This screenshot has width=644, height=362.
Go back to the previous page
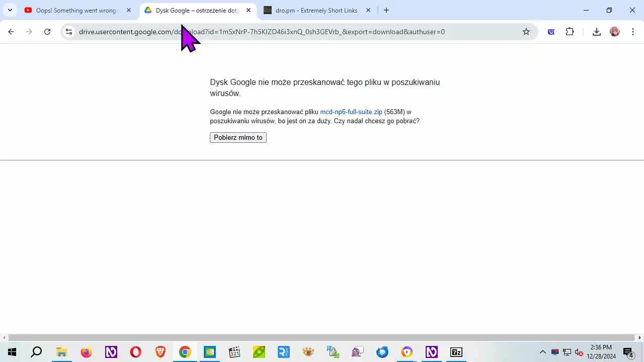(11, 32)
